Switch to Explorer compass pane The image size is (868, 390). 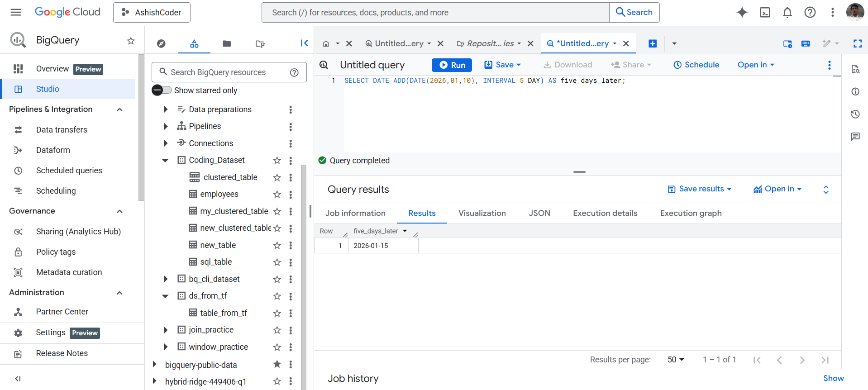point(161,43)
